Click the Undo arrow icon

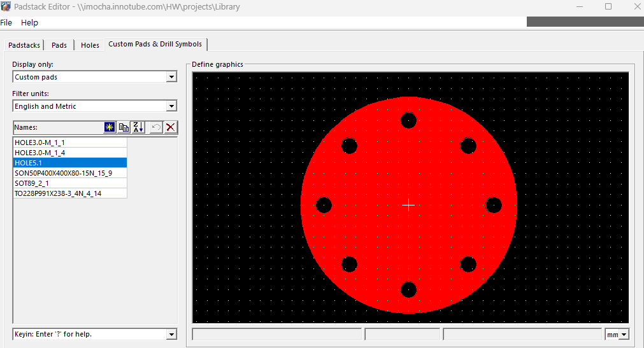tap(156, 127)
